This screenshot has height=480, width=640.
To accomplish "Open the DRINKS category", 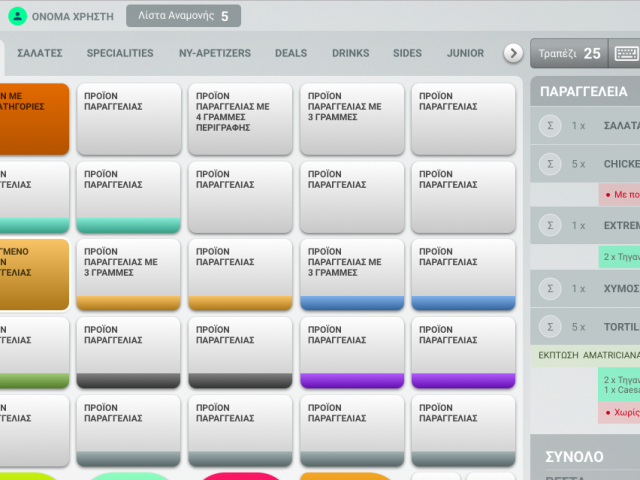I will pyautogui.click(x=350, y=53).
